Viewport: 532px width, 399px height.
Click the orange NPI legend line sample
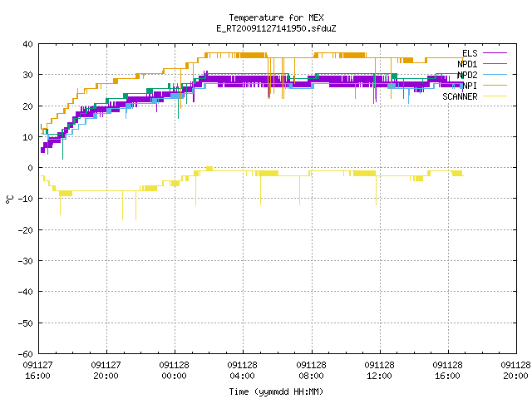tap(495, 86)
